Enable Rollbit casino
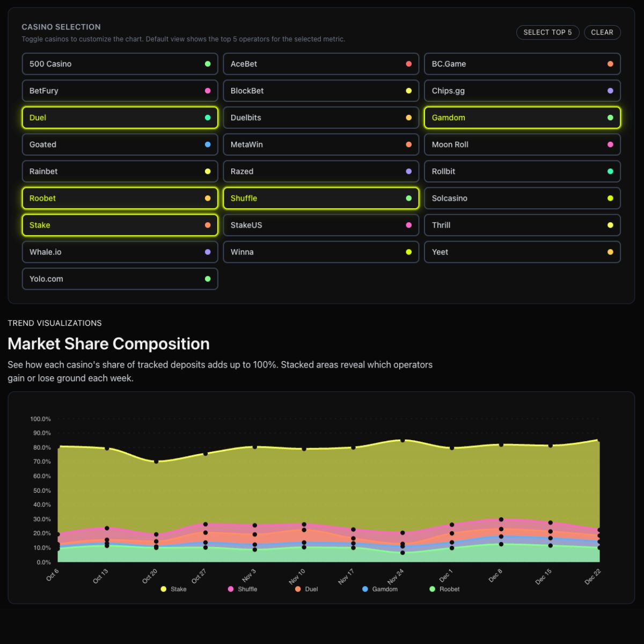Viewport: 644px width, 644px height. pyautogui.click(x=522, y=171)
